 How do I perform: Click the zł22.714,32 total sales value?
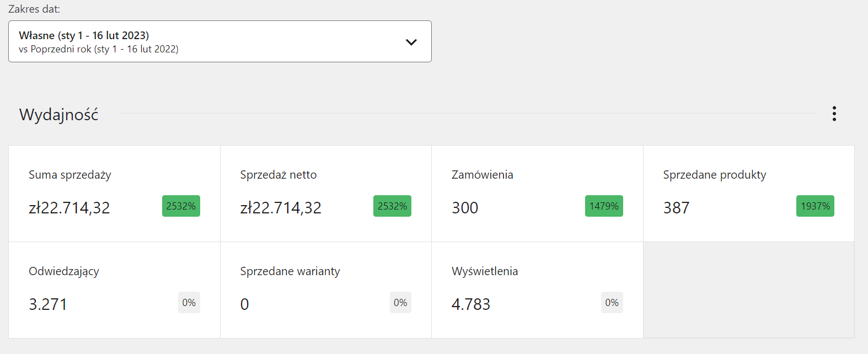[69, 208]
